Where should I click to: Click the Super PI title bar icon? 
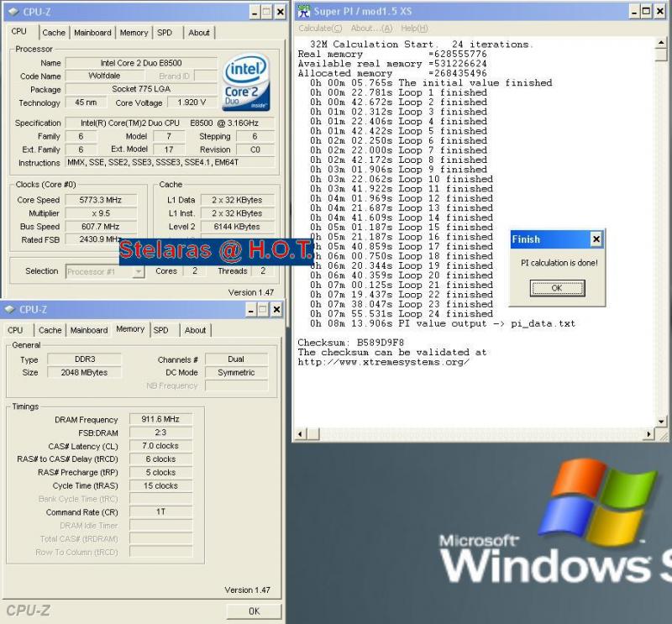click(304, 11)
